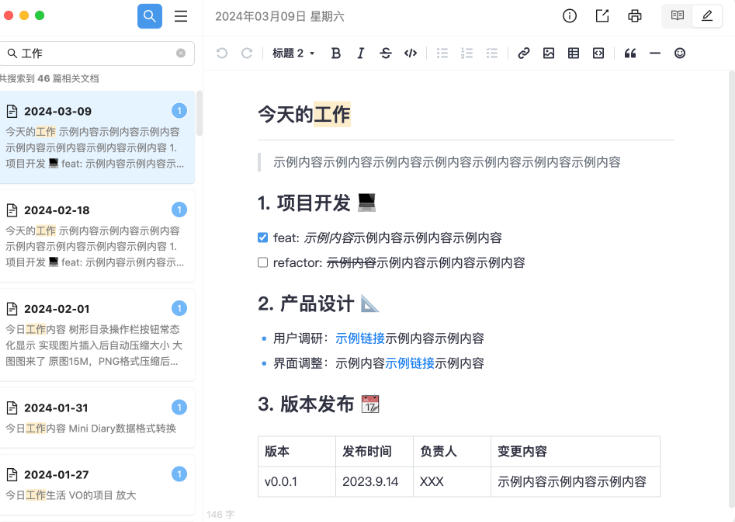The width and height of the screenshot is (735, 522).
Task: Click the 共搜索到 46 篇相关文档 result count
Action: pyautogui.click(x=49, y=78)
